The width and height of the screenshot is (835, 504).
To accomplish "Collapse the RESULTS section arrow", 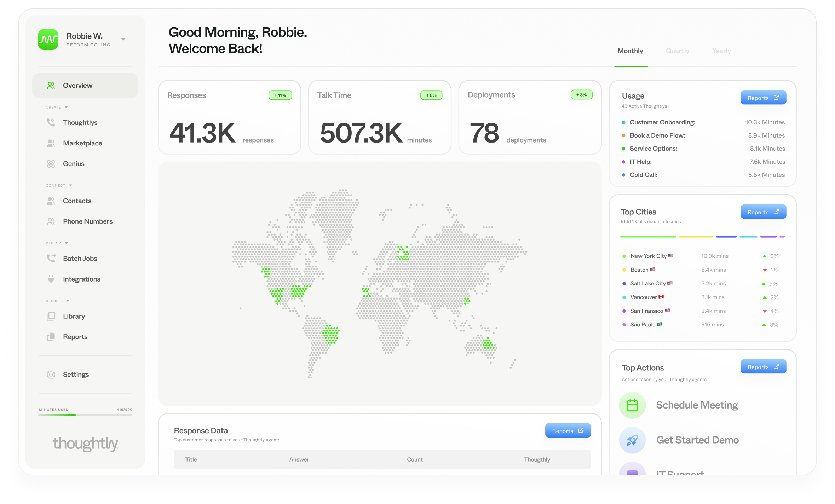I will (68, 301).
